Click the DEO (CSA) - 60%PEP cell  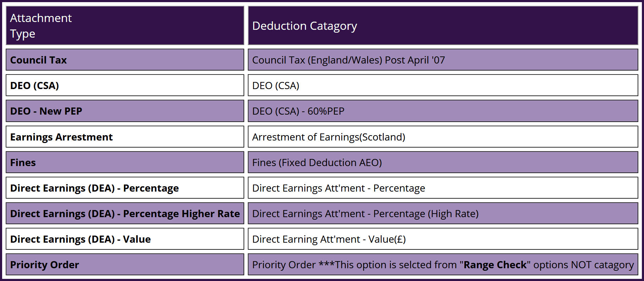(x=298, y=111)
